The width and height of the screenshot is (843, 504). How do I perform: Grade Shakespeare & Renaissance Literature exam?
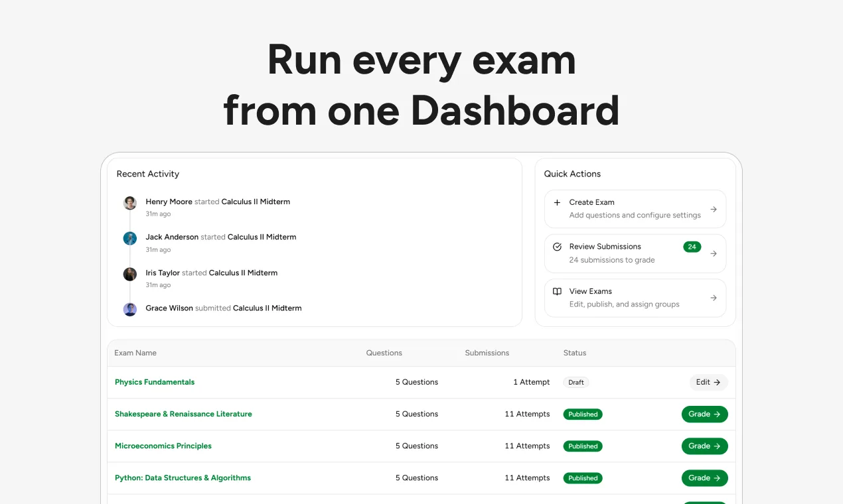pos(704,414)
